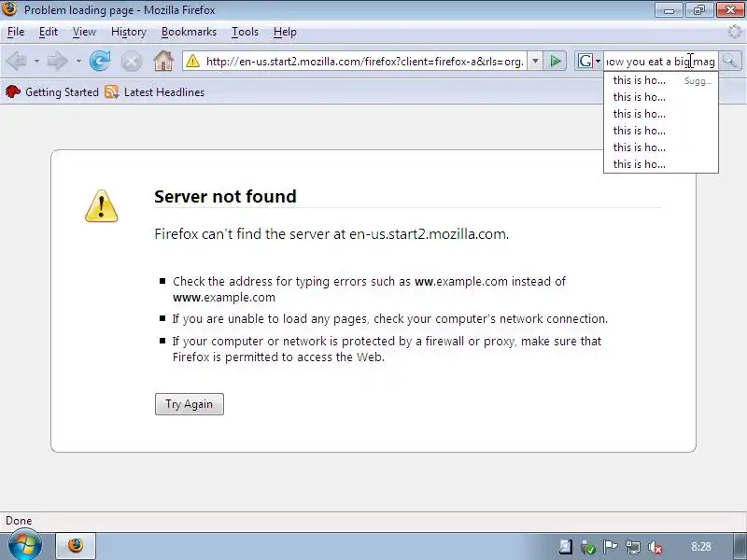
Task: Minimize the Firefox window
Action: (x=669, y=9)
